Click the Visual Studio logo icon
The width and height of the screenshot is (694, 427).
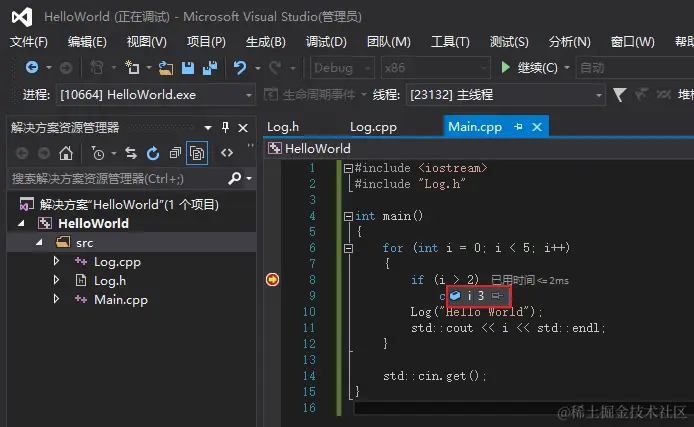coord(22,17)
